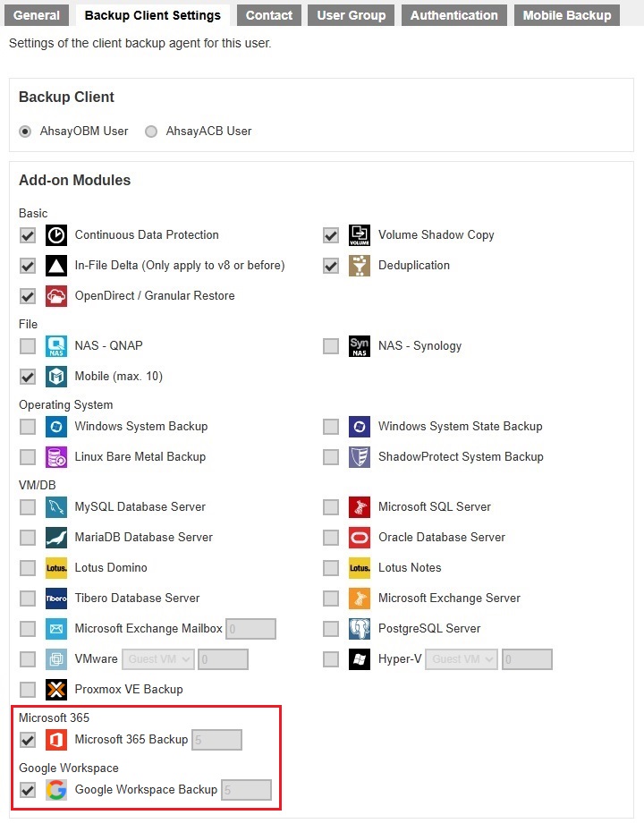Click the Linux Bare Metal Backup icon
644x832 pixels.
(x=56, y=457)
